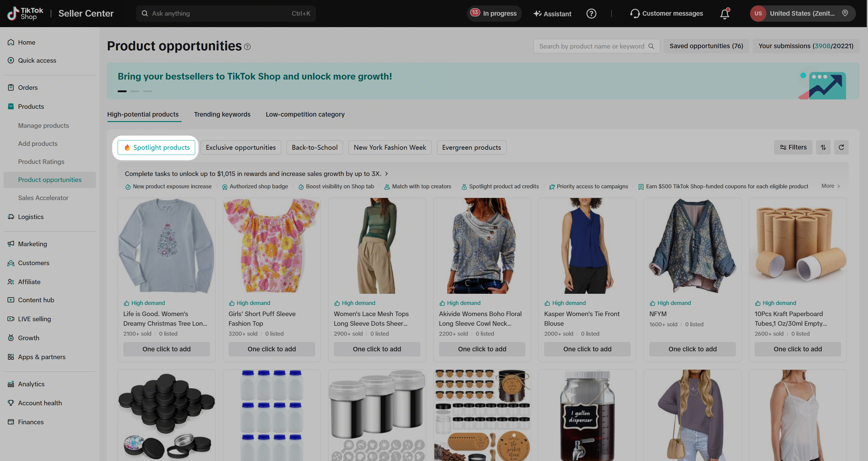Image resolution: width=868 pixels, height=461 pixels.
Task: Open the help question mark icon in the header
Action: [x=591, y=14]
